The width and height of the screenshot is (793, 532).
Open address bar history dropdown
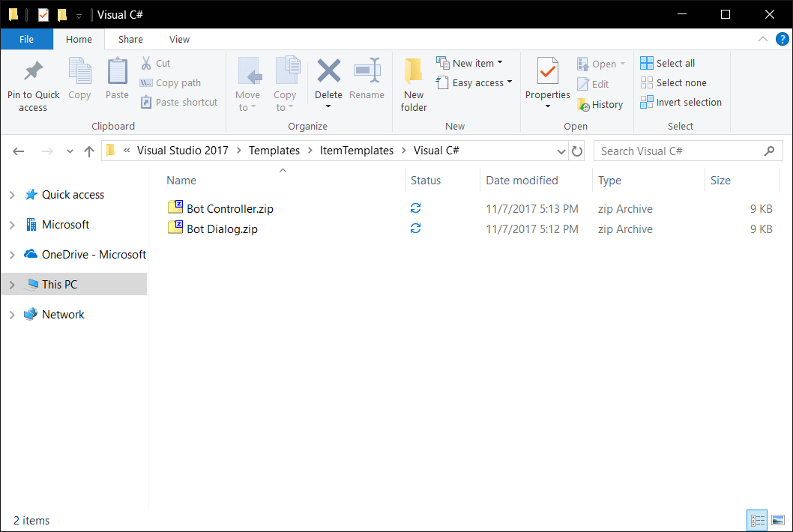tap(561, 151)
